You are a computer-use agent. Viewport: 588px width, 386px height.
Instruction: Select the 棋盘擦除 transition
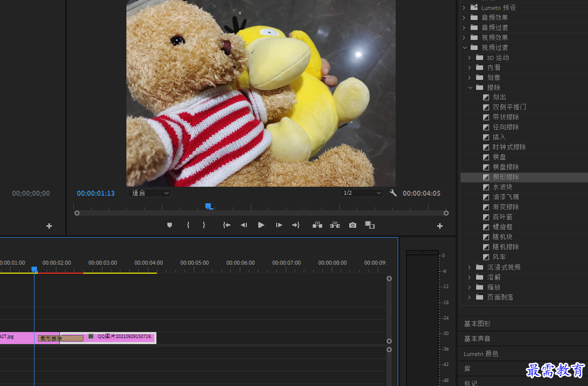506,167
